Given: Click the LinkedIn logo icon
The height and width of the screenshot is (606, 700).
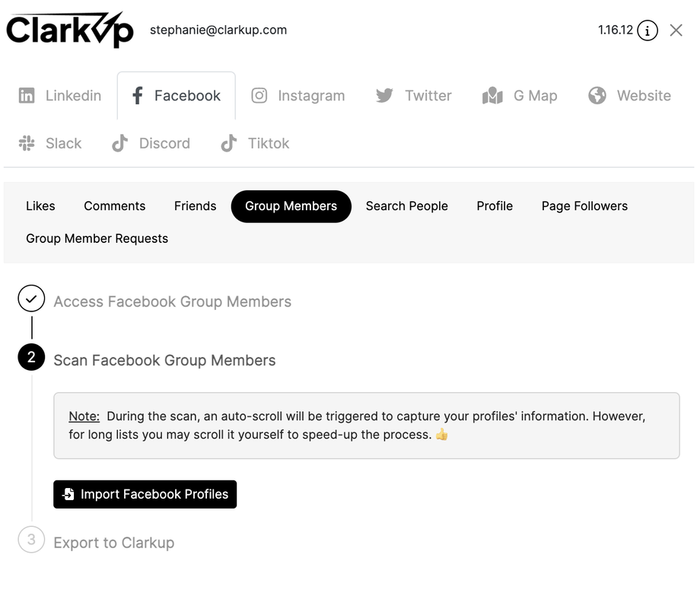Looking at the screenshot, I should tap(27, 96).
